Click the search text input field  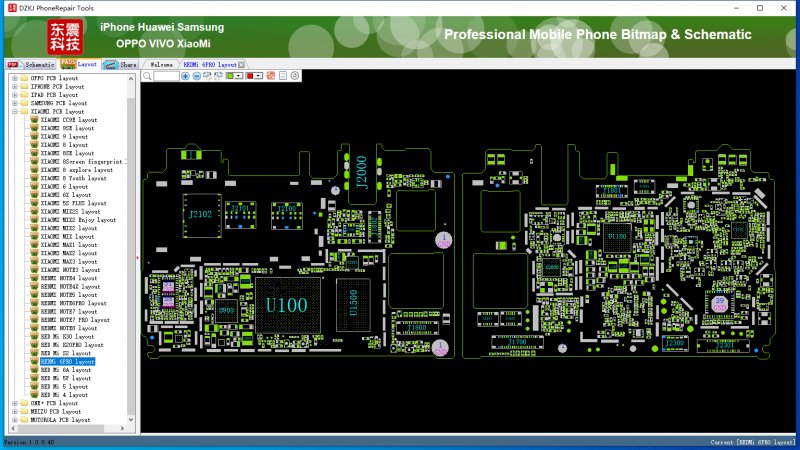[x=166, y=76]
